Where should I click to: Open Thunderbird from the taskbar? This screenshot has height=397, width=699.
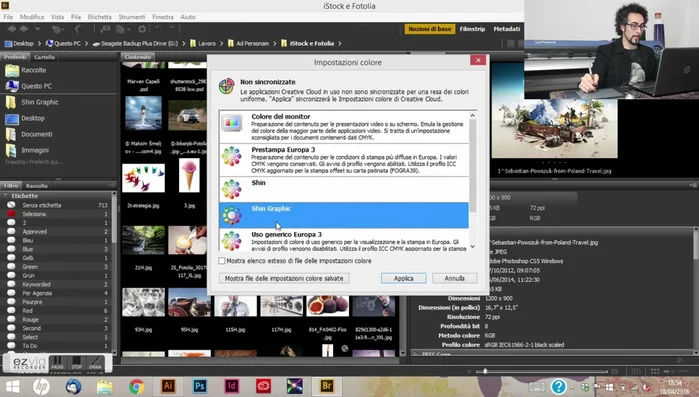pos(73,386)
